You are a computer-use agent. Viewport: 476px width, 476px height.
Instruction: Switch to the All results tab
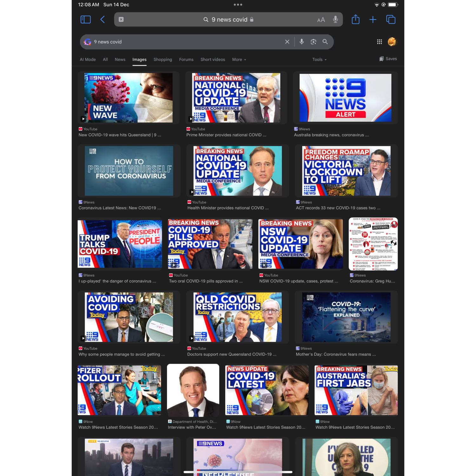click(105, 59)
